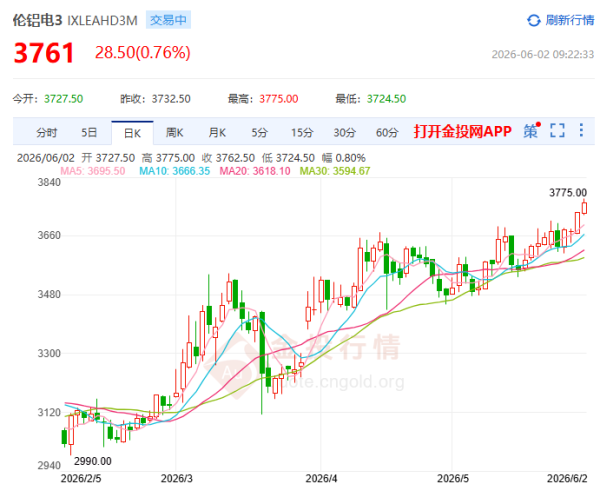This screenshot has width=600, height=484.
Task: Click the 今开 value 3727.50
Action: (x=64, y=99)
